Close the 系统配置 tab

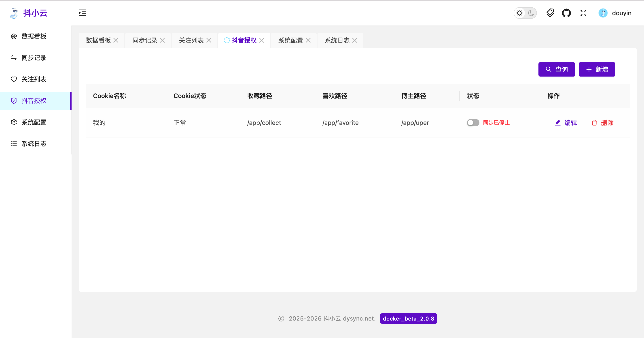(308, 40)
